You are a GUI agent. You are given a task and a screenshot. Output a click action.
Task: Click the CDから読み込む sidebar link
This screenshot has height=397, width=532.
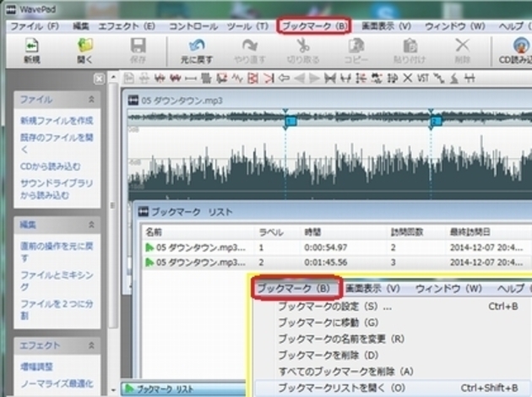[50, 166]
